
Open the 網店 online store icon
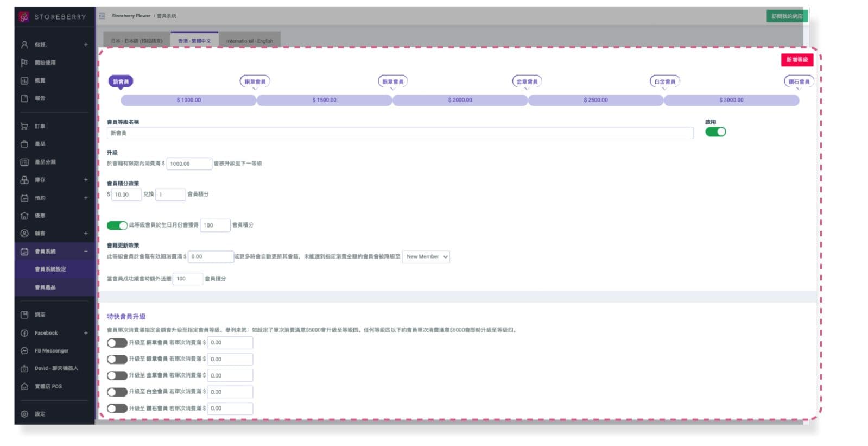[x=24, y=315]
